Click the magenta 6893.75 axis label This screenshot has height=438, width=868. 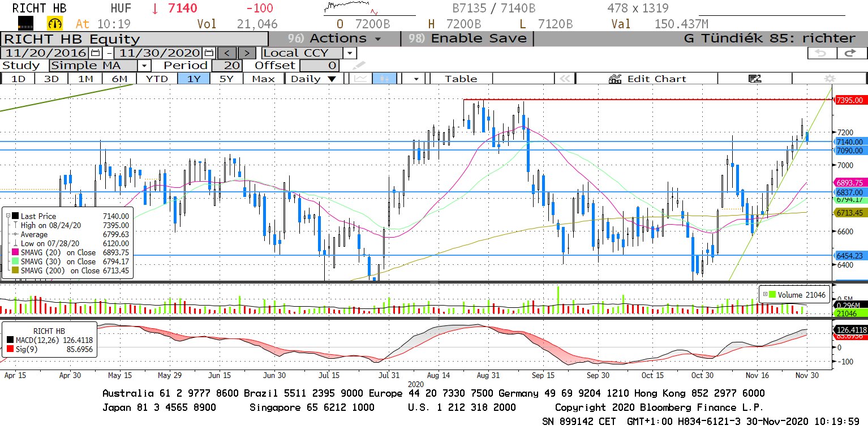pos(850,183)
